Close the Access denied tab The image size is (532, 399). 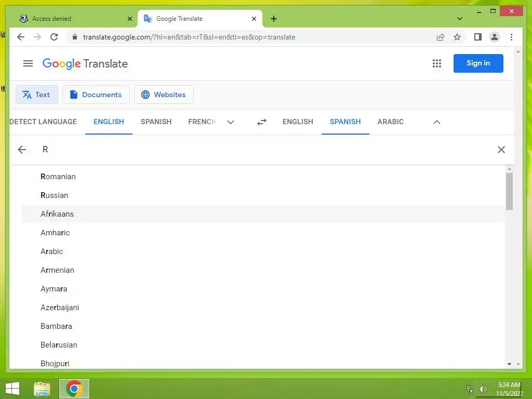tap(129, 19)
